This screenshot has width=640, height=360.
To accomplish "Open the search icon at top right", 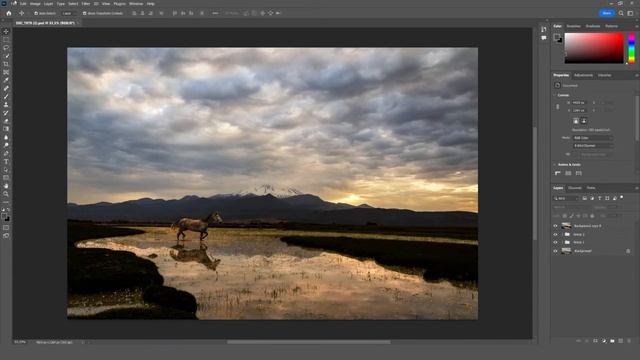I will (x=621, y=13).
